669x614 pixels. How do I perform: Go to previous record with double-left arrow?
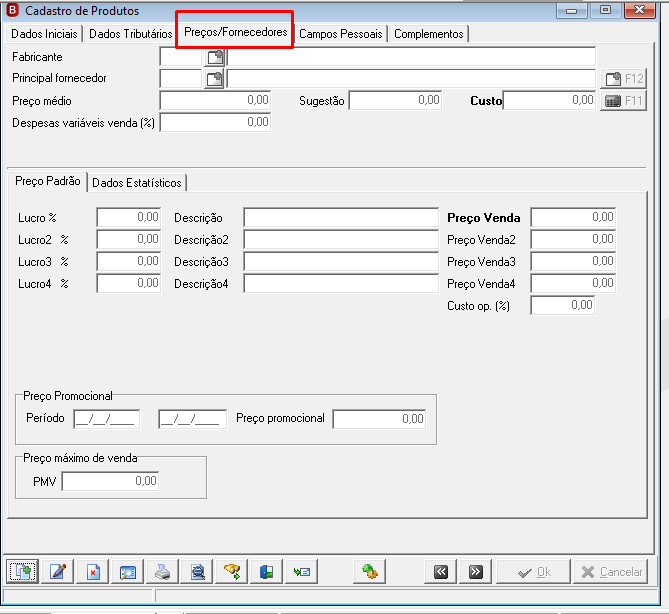(x=441, y=571)
